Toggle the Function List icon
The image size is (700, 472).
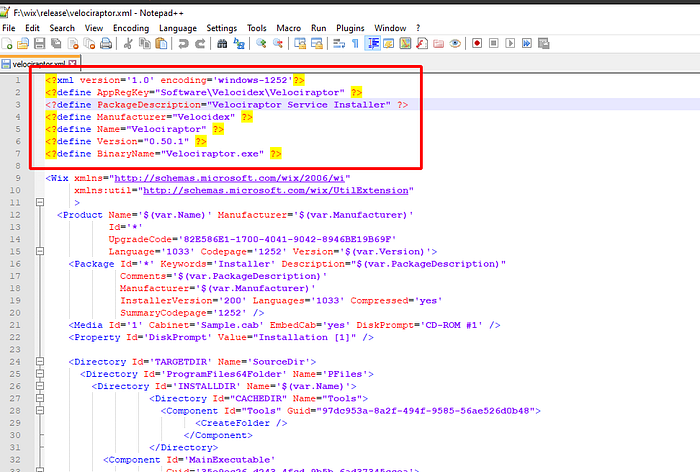[x=422, y=44]
